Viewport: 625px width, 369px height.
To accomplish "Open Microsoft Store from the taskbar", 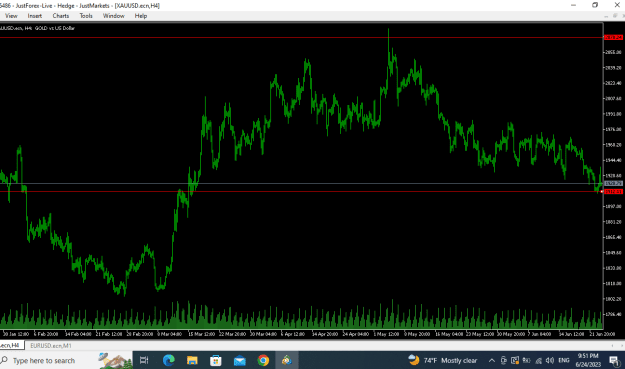I will (216, 360).
